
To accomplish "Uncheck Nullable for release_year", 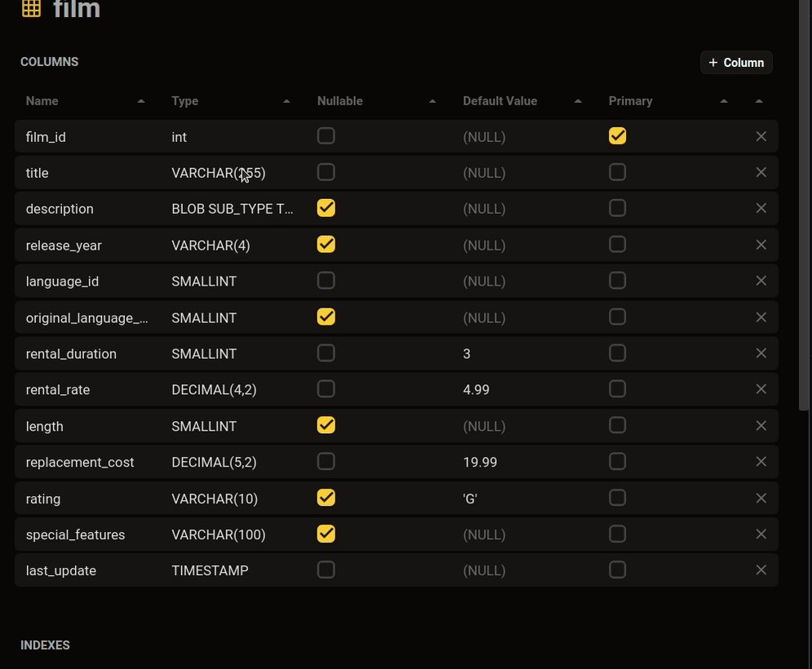I will tap(326, 245).
